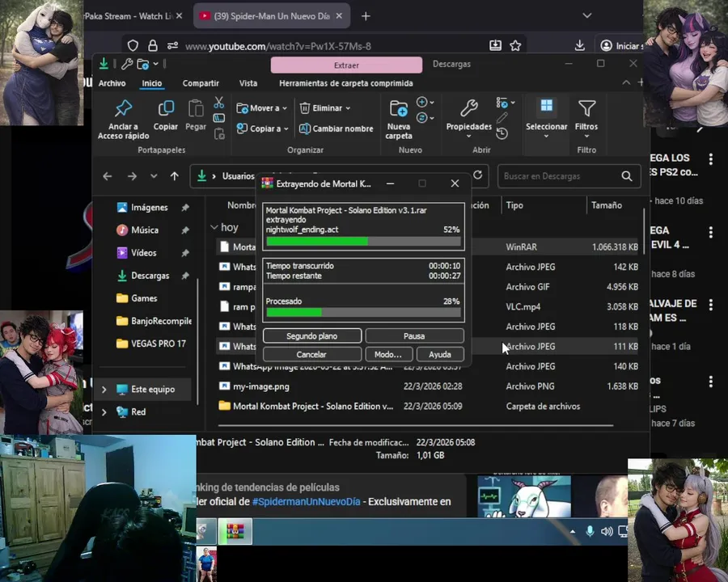Click the WinRAR taskbar icon

tap(235, 532)
